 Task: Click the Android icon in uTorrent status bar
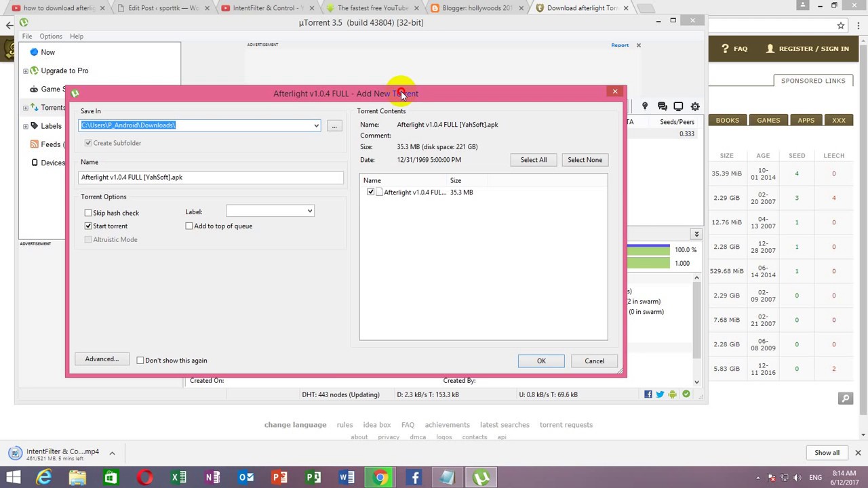[x=672, y=394]
